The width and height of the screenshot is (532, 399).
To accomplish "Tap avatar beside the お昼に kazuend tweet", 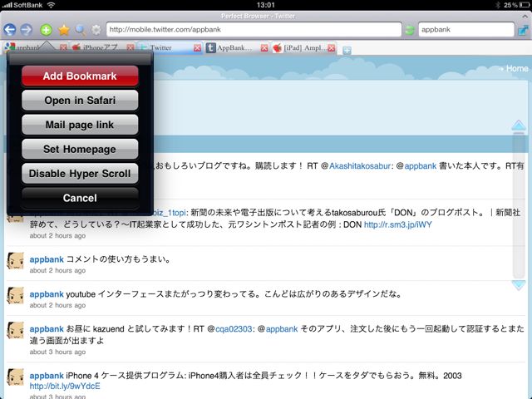I will point(16,330).
